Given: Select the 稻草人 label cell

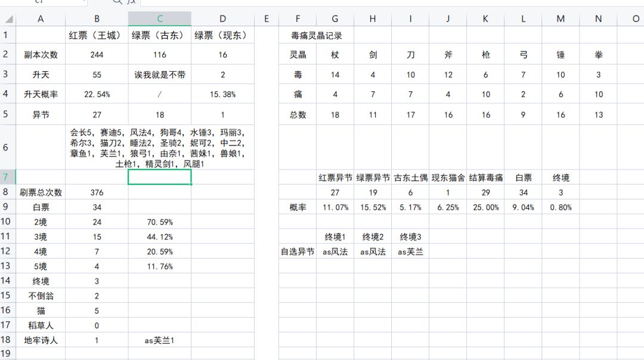Looking at the screenshot, I should (x=41, y=325).
